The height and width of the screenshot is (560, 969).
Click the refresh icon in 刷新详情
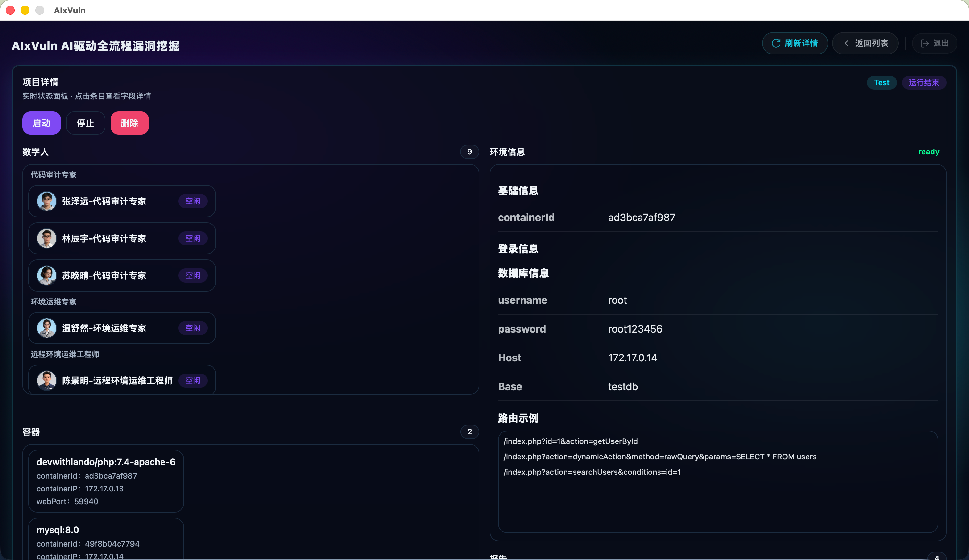point(775,44)
